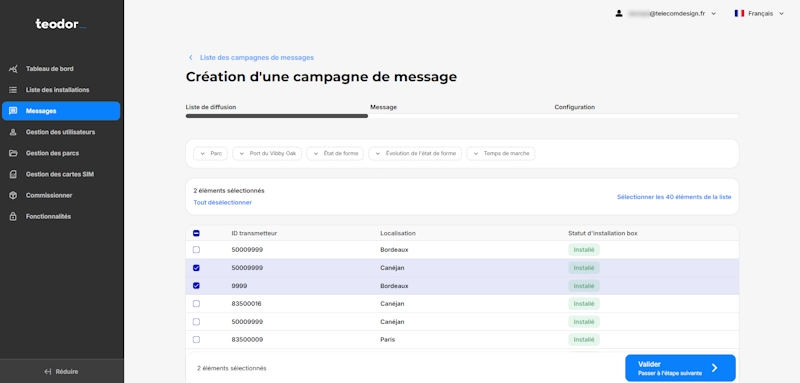
Task: Open Gestion des utilisateurs
Action: (61, 132)
